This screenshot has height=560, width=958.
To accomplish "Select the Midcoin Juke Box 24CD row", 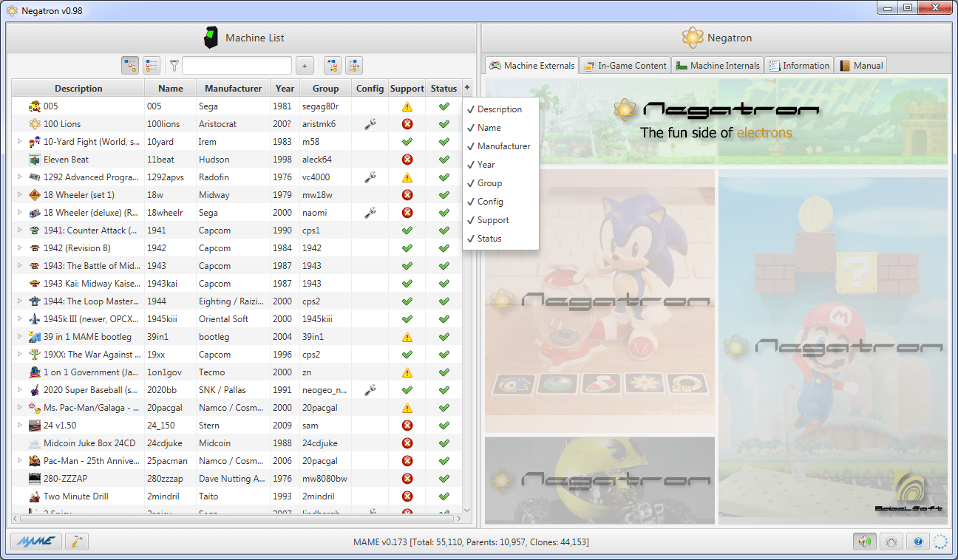I will pos(237,443).
